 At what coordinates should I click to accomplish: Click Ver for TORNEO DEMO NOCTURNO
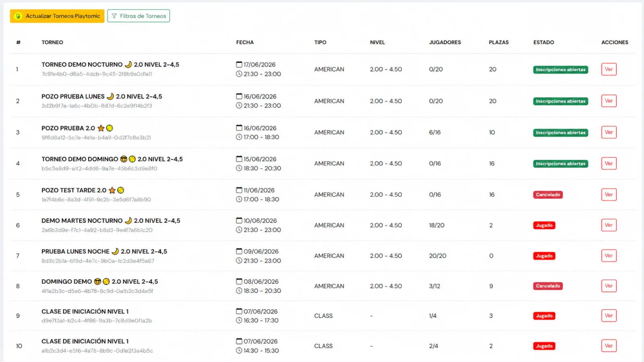[609, 69]
